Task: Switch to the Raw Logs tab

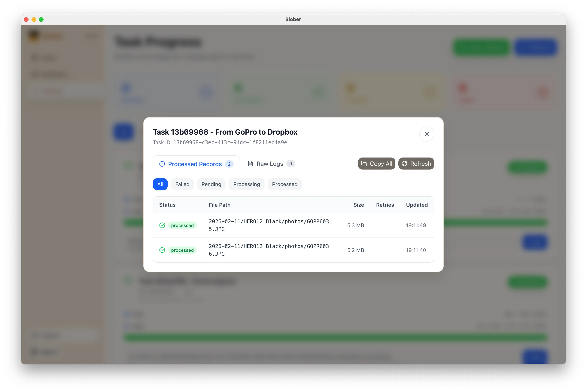Action: pyautogui.click(x=271, y=164)
